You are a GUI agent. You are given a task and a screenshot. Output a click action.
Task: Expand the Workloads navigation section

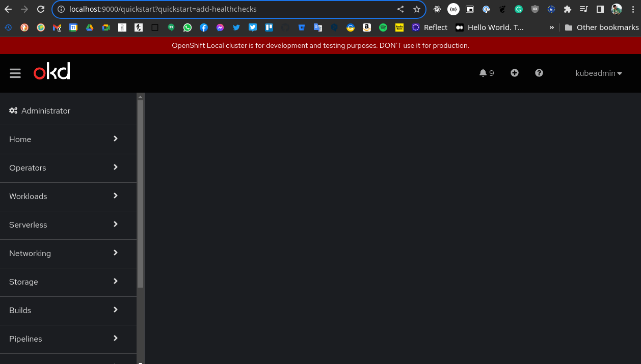coord(68,196)
